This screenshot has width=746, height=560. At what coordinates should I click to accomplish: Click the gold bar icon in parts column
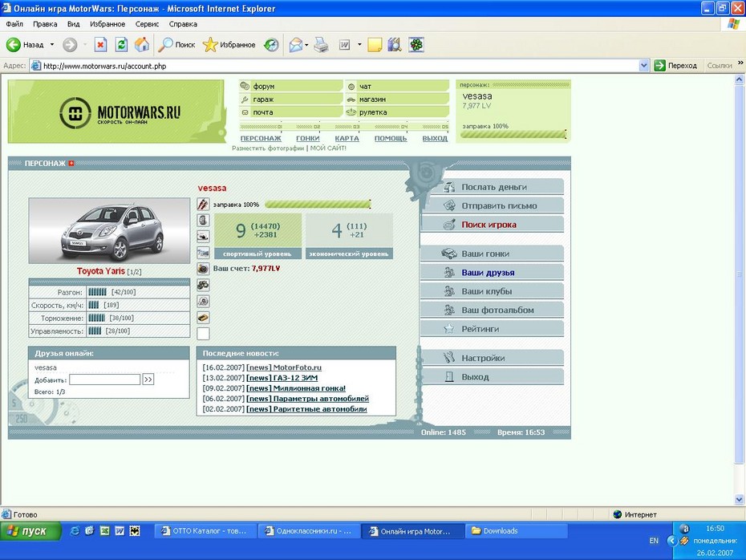click(203, 318)
